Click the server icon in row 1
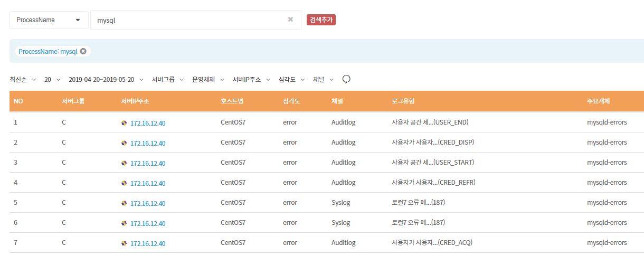Viewport: 644px width, 256px height. [x=124, y=122]
